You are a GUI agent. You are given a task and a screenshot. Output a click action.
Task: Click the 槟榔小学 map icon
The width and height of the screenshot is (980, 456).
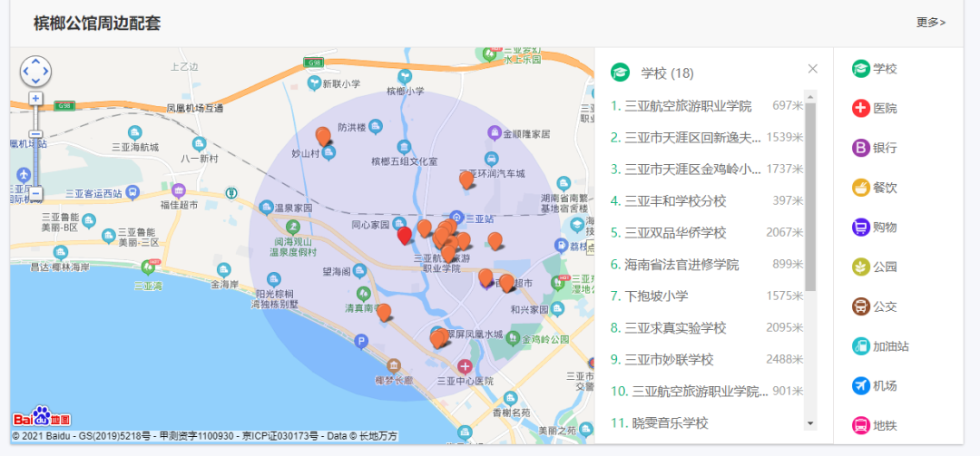pos(406,76)
